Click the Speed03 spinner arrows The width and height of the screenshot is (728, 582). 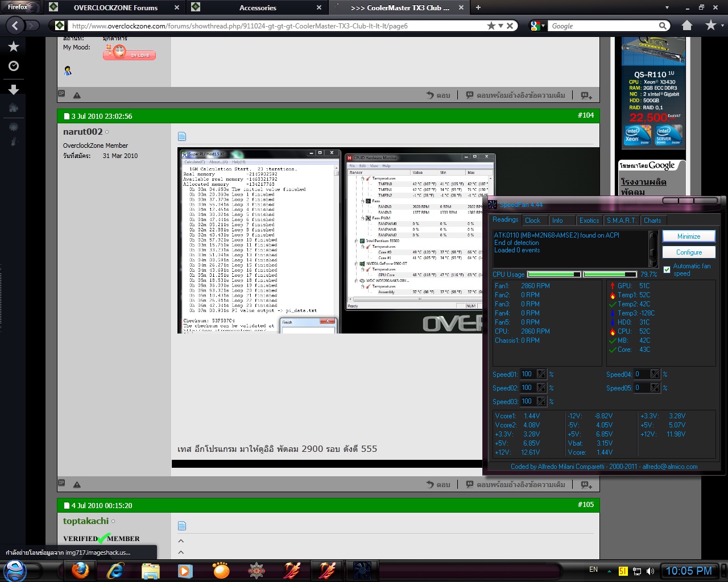[541, 401]
